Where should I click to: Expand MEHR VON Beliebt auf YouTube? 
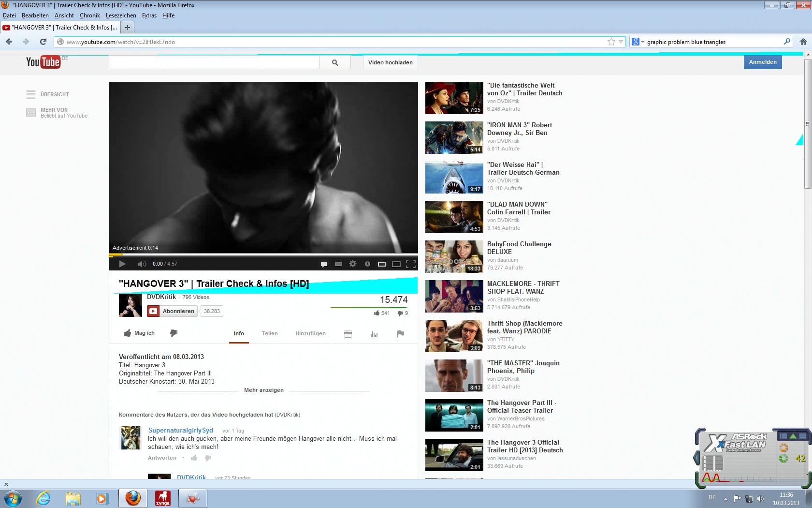pos(57,113)
